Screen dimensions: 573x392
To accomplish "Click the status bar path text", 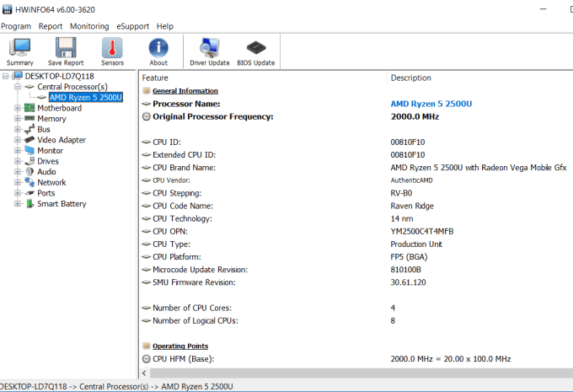I will tap(116, 386).
